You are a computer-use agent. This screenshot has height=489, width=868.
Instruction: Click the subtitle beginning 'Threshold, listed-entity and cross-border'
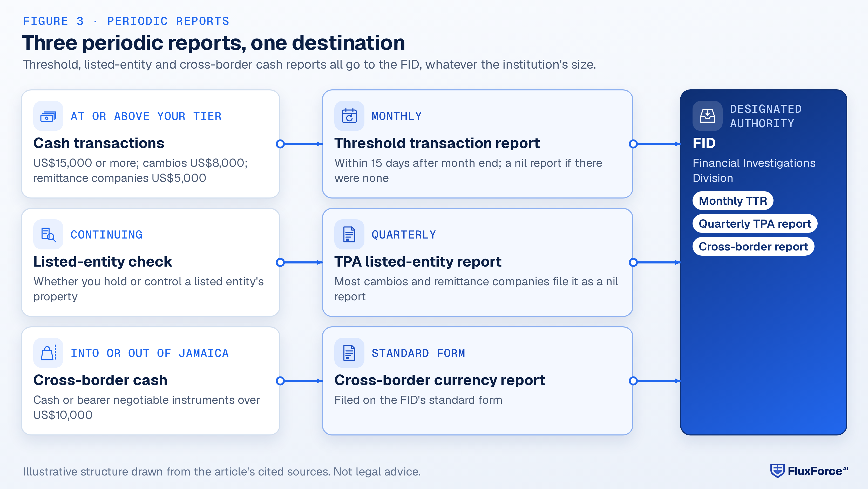click(x=309, y=64)
